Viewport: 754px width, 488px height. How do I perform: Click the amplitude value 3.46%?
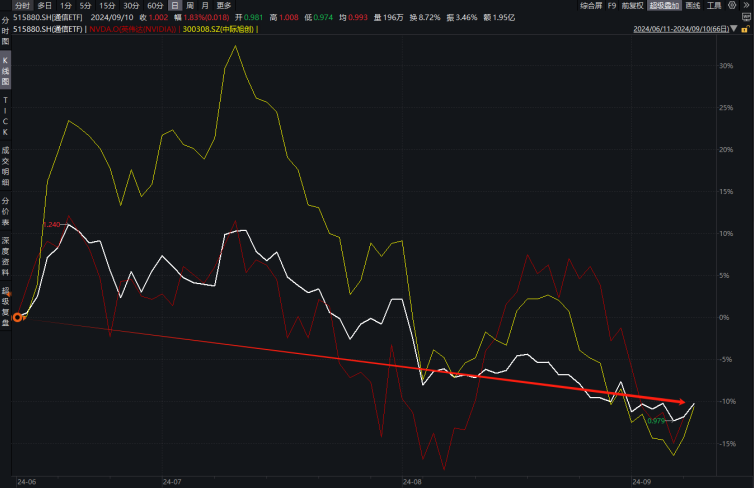tap(466, 17)
